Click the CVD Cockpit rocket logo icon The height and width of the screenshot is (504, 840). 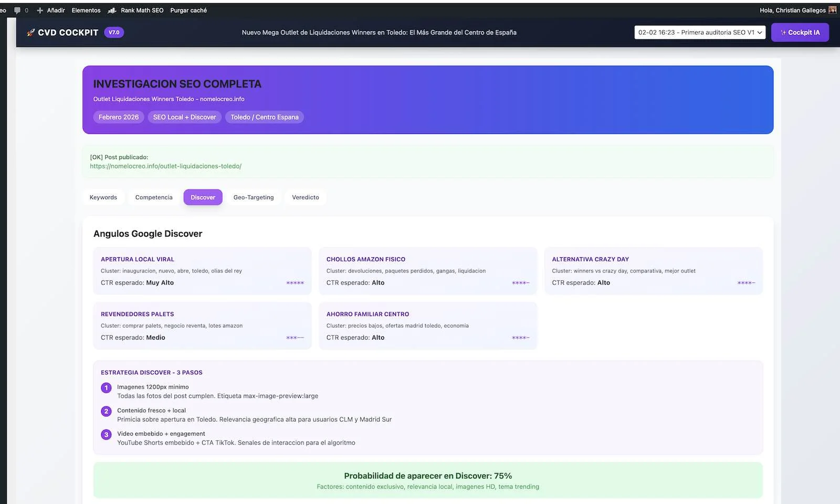[x=31, y=32]
